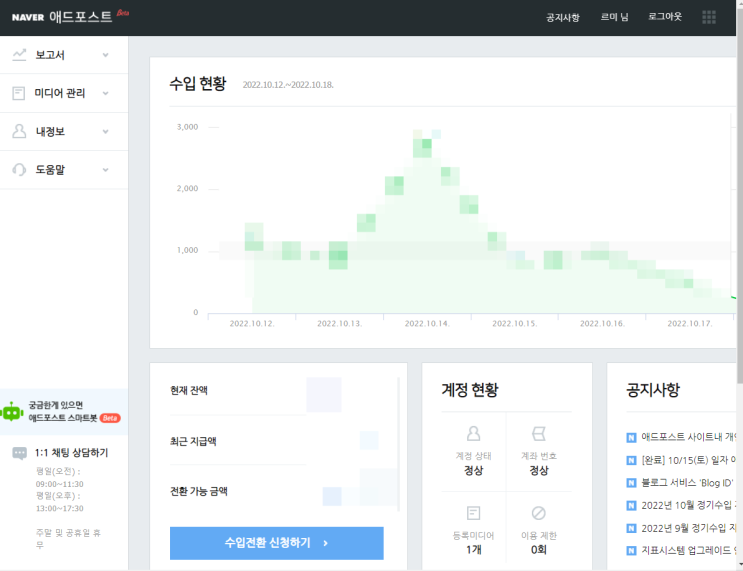Open 내정보 sidebar menu
This screenshot has height=571, width=743.
coord(64,132)
